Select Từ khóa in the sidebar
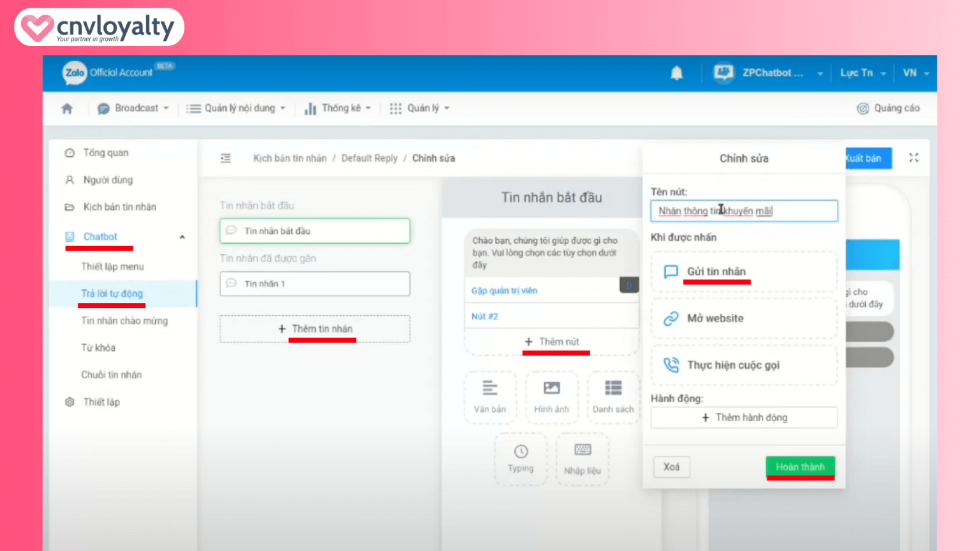The width and height of the screenshot is (980, 551). pyautogui.click(x=98, y=348)
